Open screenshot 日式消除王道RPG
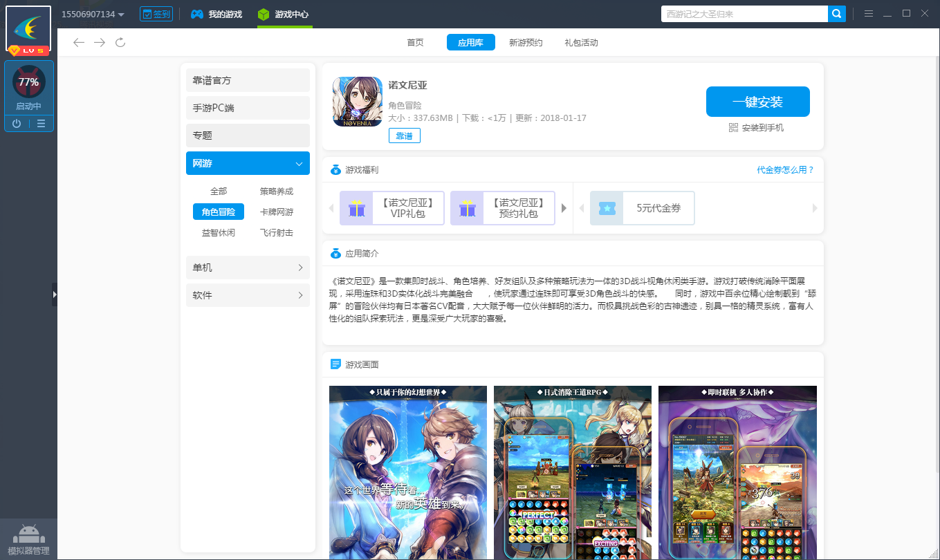 pos(573,472)
